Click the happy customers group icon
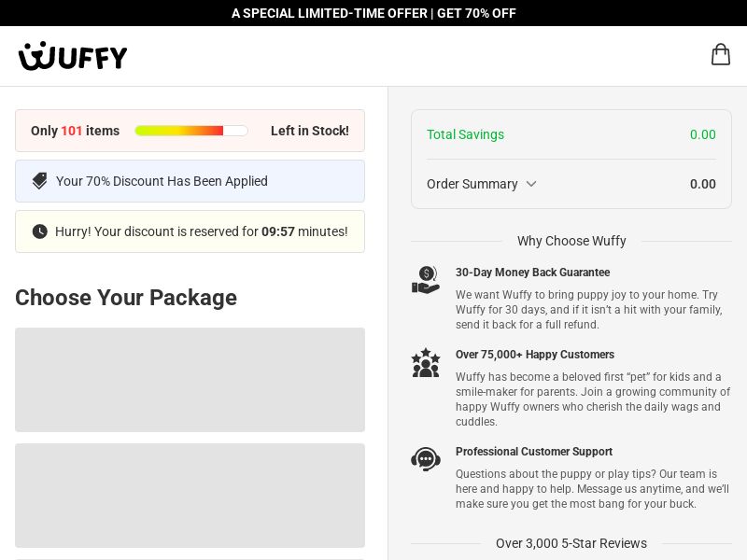Viewport: 747px width, 560px height. [x=426, y=363]
